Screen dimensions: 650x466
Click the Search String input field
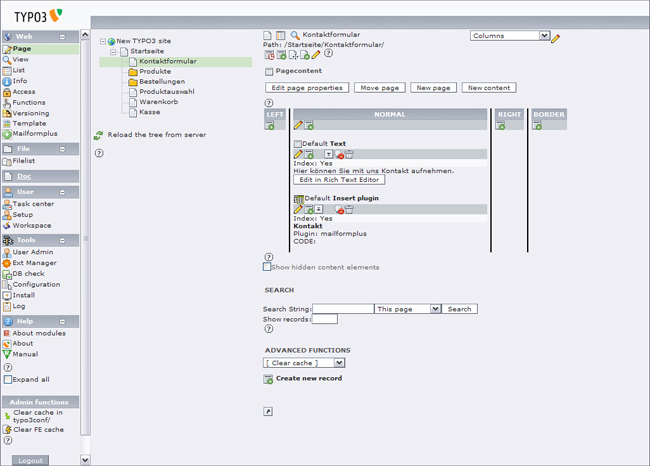pos(342,309)
